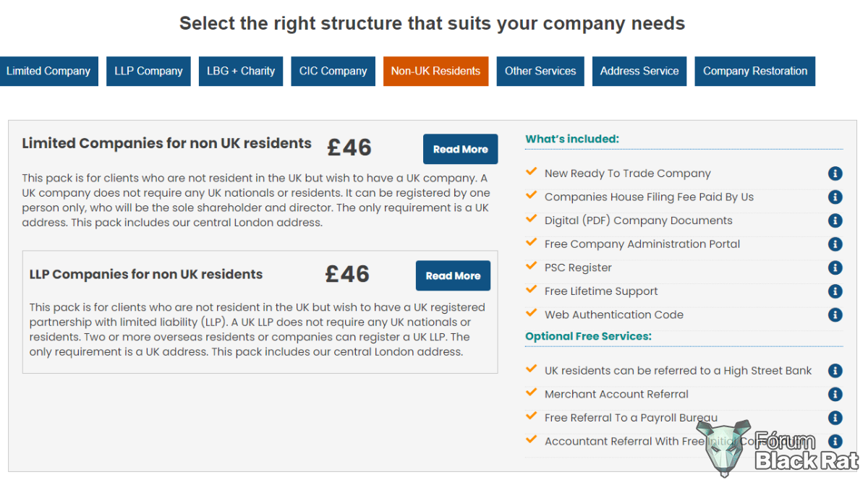Go to the CIC Company tab
Viewport: 868px width, 480px height.
333,71
